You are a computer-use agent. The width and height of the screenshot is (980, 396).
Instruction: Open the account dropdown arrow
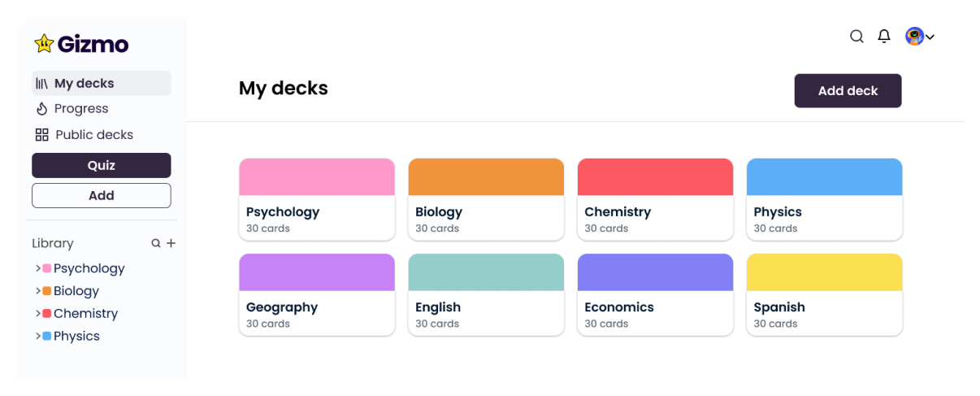[x=930, y=37]
